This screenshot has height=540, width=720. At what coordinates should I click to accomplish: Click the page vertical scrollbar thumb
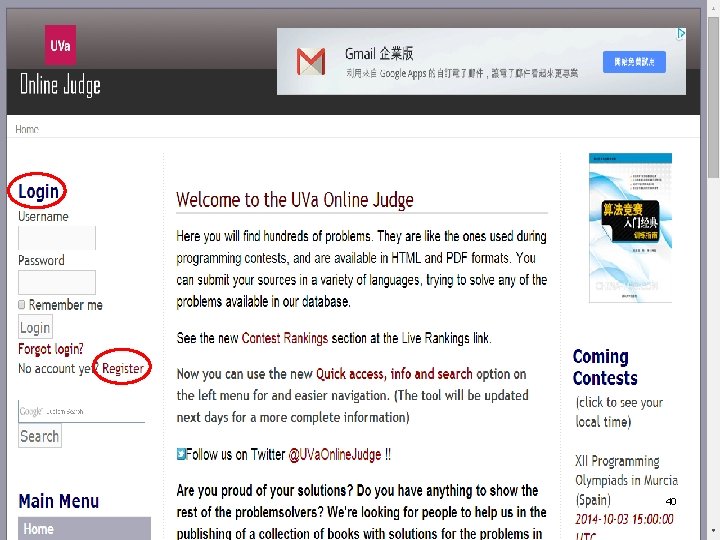point(714,96)
